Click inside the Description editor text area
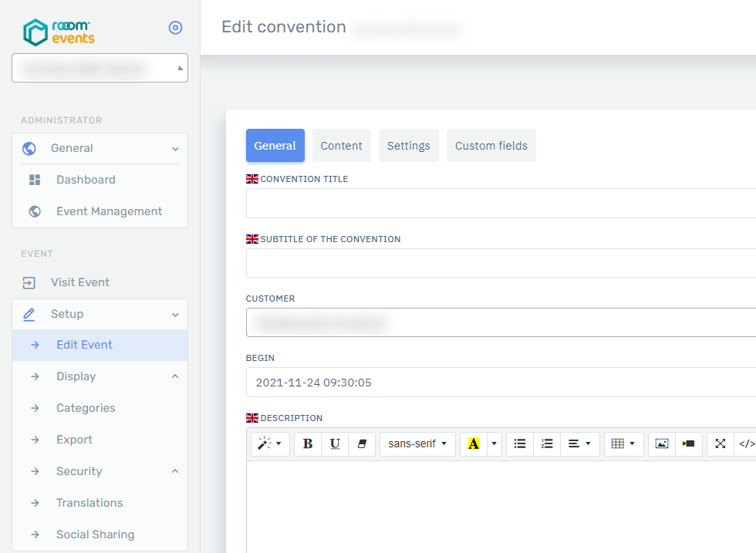756x553 pixels. [x=501, y=507]
